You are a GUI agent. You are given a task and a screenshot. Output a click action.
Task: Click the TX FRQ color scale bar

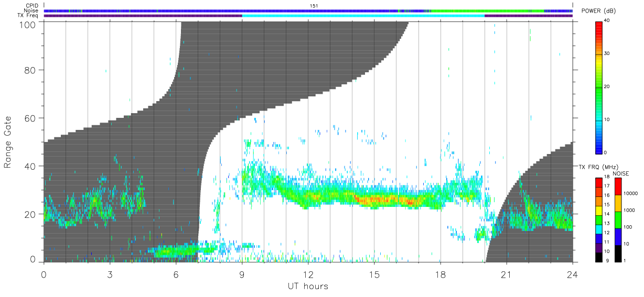click(599, 219)
